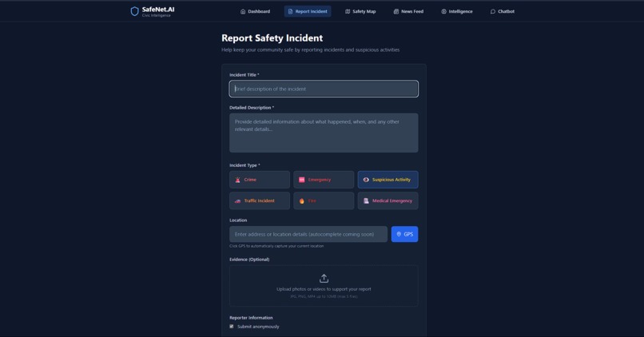Click the upload arrow icon in Evidence area

(x=324, y=278)
